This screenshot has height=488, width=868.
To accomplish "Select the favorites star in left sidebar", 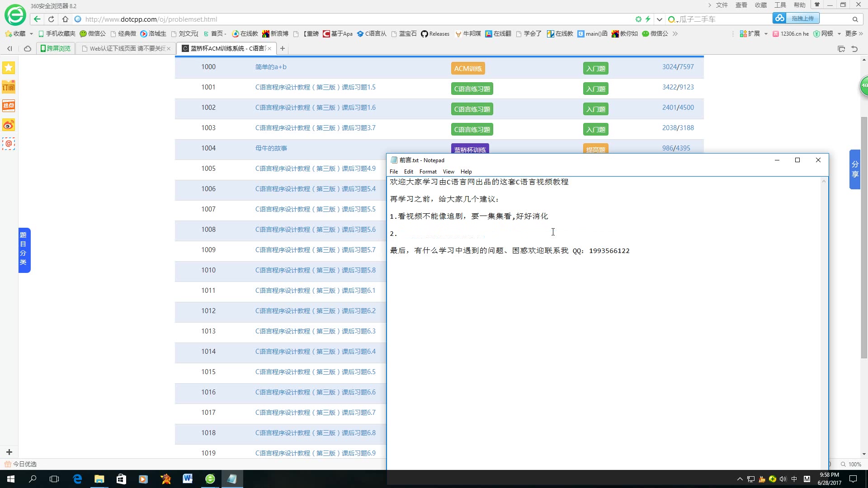I will (x=9, y=68).
